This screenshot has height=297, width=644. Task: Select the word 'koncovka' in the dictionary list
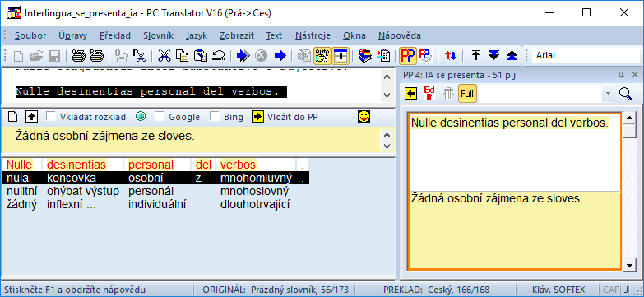coord(72,178)
